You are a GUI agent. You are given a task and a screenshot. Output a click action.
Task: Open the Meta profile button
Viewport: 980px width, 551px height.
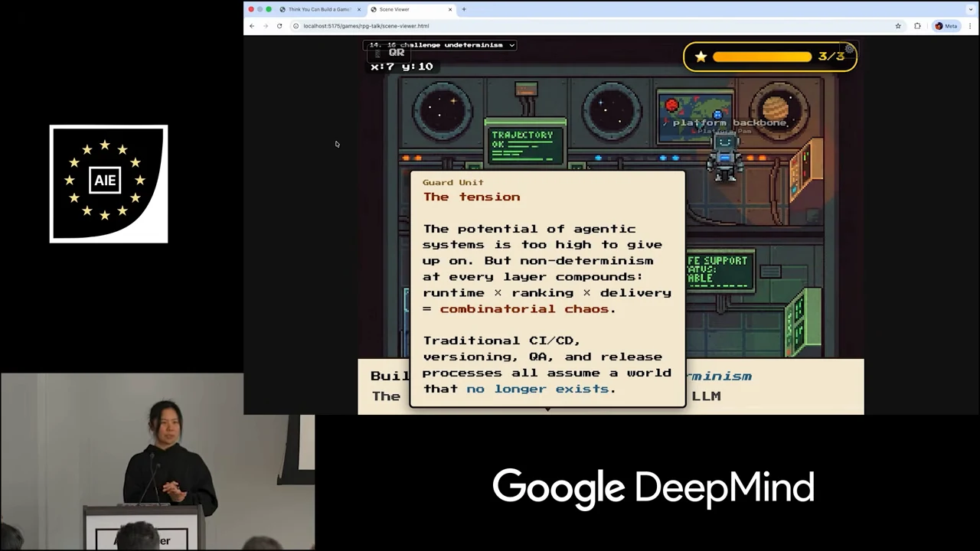[946, 26]
